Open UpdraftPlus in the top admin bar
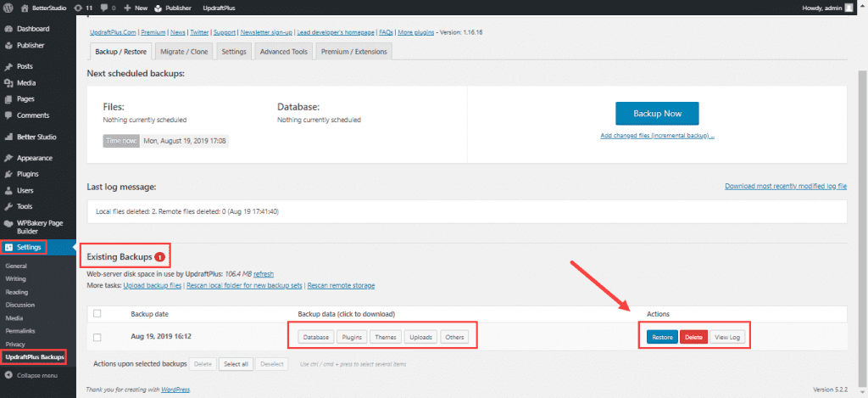 click(x=220, y=8)
